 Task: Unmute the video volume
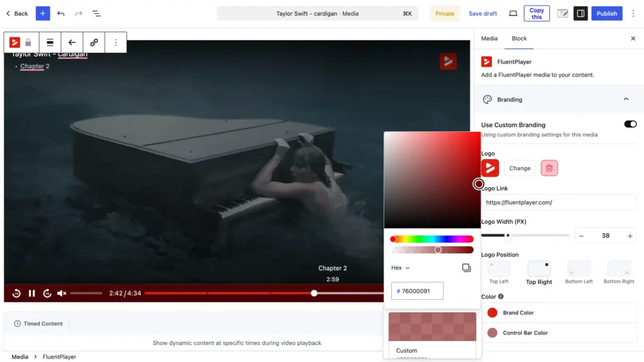pos(62,293)
